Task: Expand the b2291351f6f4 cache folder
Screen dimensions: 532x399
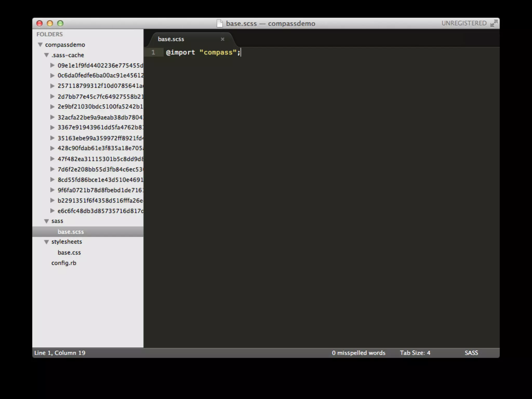Action: [x=52, y=200]
